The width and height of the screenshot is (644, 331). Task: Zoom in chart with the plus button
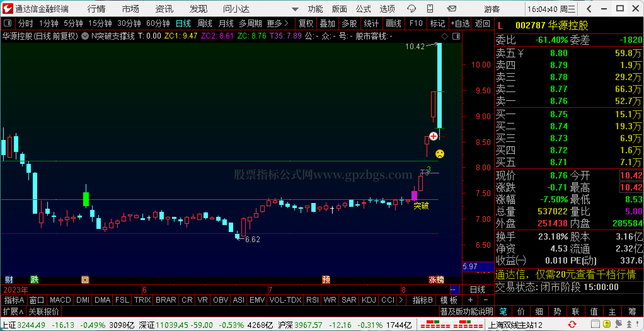pos(470,300)
